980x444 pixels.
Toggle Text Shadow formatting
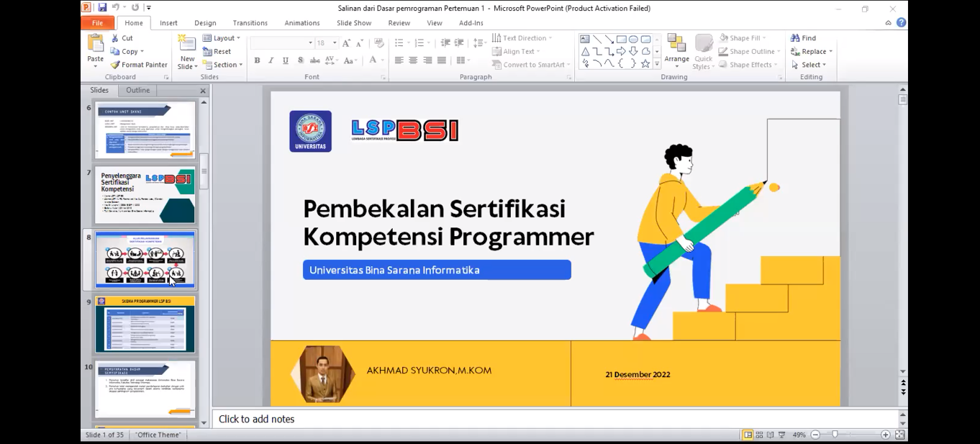(x=300, y=60)
